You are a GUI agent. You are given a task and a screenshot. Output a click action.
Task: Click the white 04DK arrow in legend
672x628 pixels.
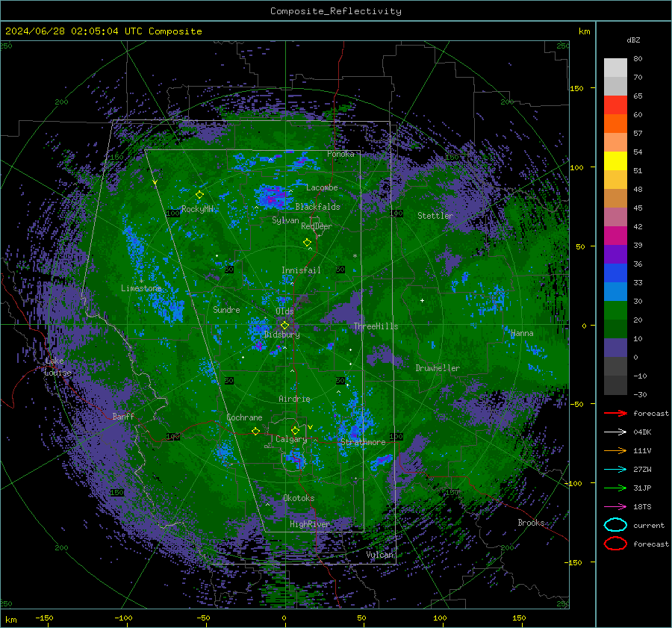tap(615, 432)
